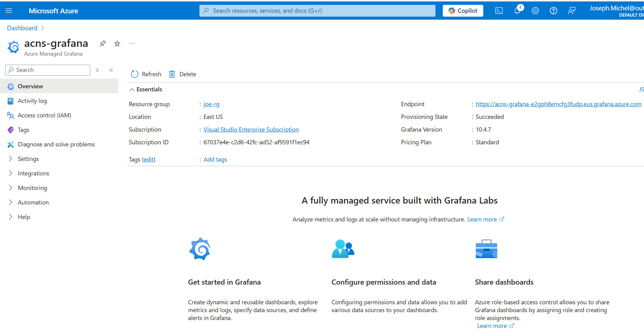Image resolution: width=644 pixels, height=333 pixels.
Task: Open Cloud Shell from top bar
Action: pos(499,11)
